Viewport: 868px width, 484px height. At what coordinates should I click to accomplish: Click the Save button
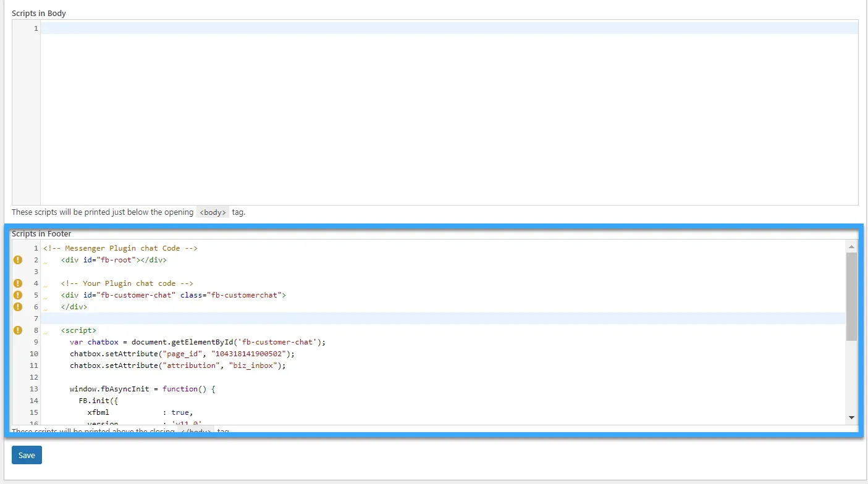pos(27,455)
